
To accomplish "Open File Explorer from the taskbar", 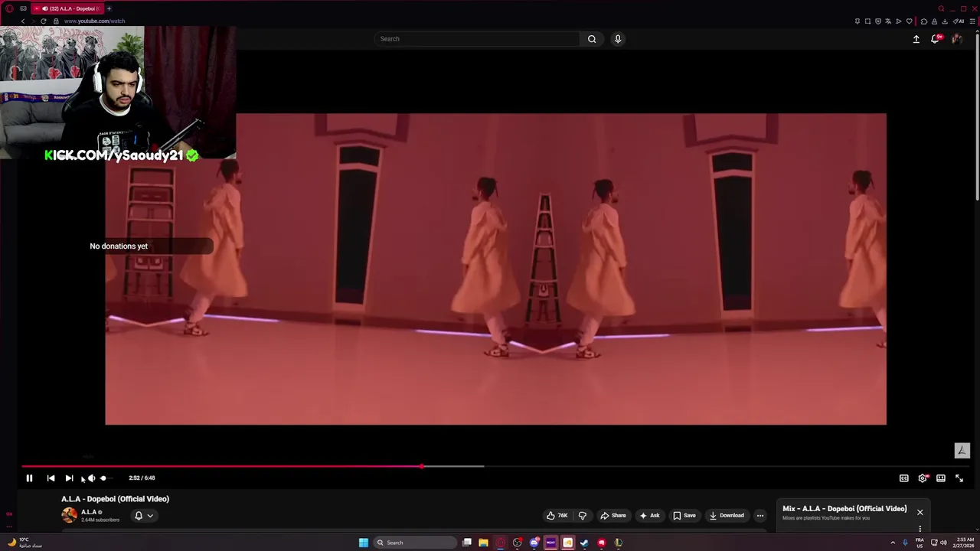I will pos(484,543).
